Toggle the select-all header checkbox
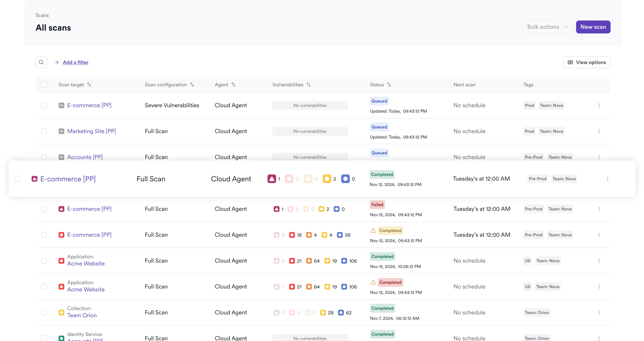 click(44, 85)
